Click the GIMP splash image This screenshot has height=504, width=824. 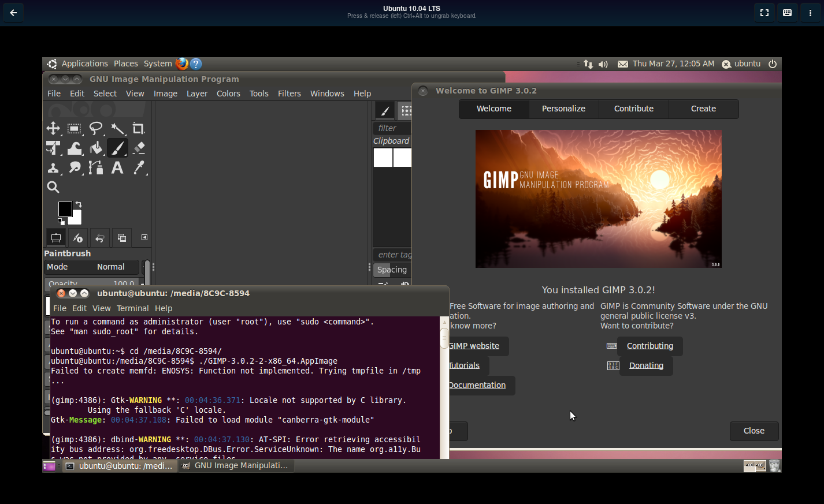tap(599, 199)
